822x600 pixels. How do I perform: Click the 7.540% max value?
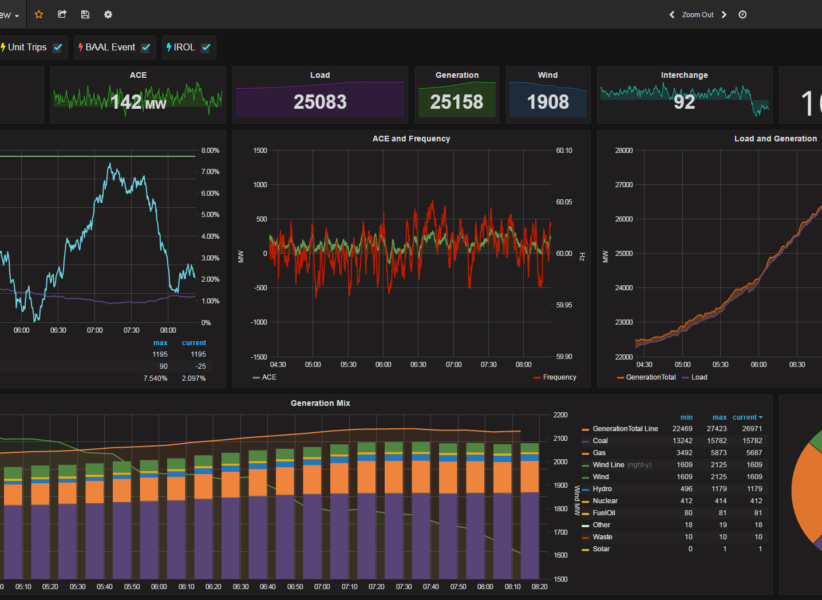tap(155, 378)
